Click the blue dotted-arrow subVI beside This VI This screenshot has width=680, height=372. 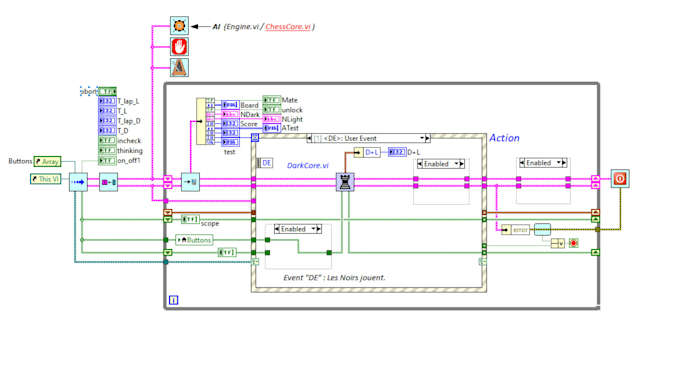(78, 182)
